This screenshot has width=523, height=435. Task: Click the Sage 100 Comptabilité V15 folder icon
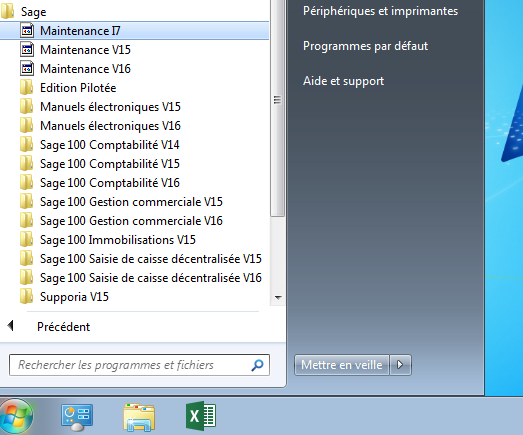click(26, 163)
